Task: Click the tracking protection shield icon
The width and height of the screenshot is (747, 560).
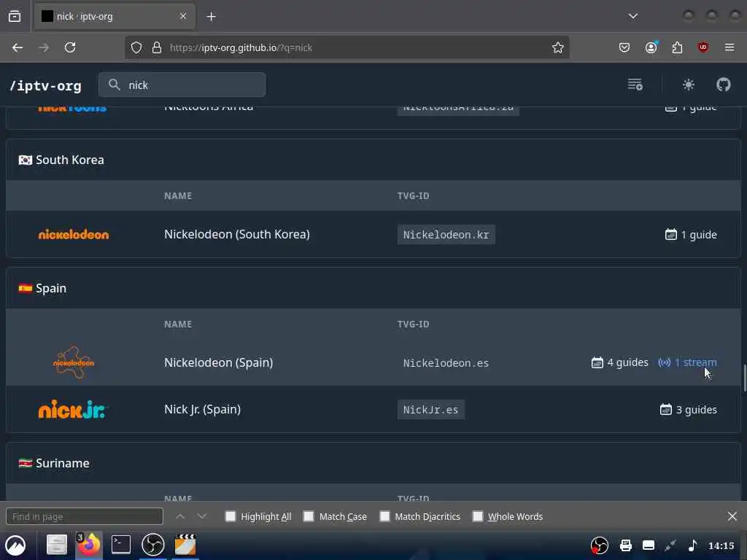Action: click(x=136, y=47)
